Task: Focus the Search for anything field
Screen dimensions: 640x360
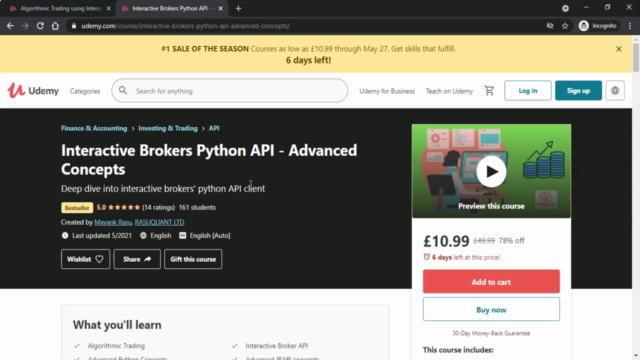Action: [230, 91]
